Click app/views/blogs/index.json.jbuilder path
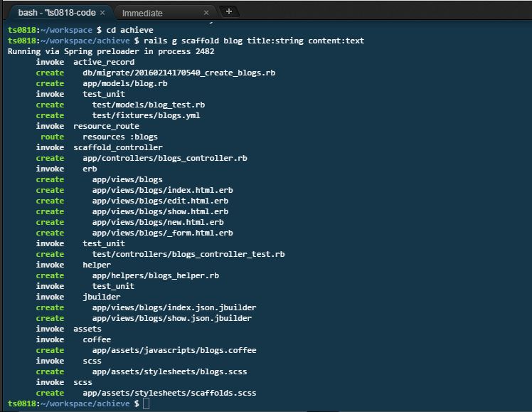The height and width of the screenshot is (412, 532). coord(174,307)
